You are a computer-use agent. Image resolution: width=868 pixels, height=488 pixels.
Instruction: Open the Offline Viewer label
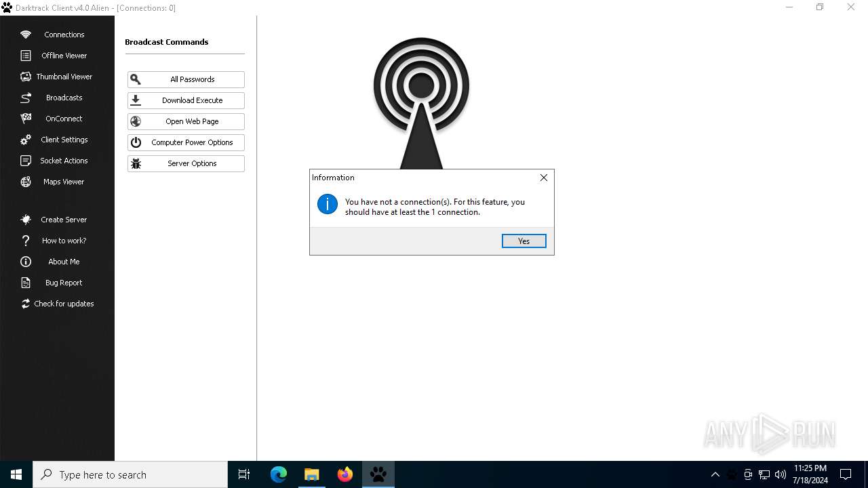(64, 56)
